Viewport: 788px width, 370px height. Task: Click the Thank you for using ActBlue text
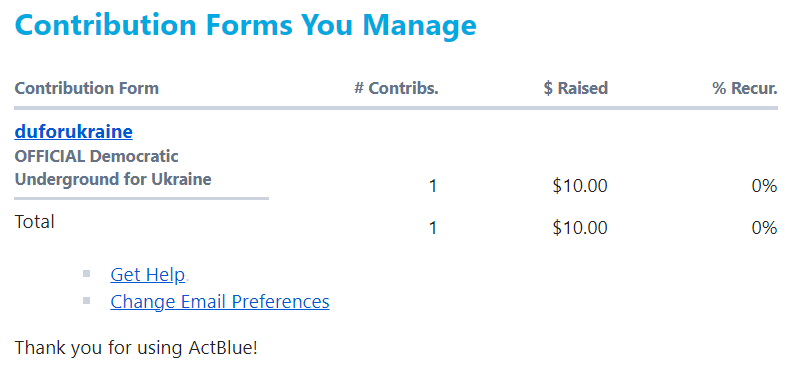click(x=136, y=348)
